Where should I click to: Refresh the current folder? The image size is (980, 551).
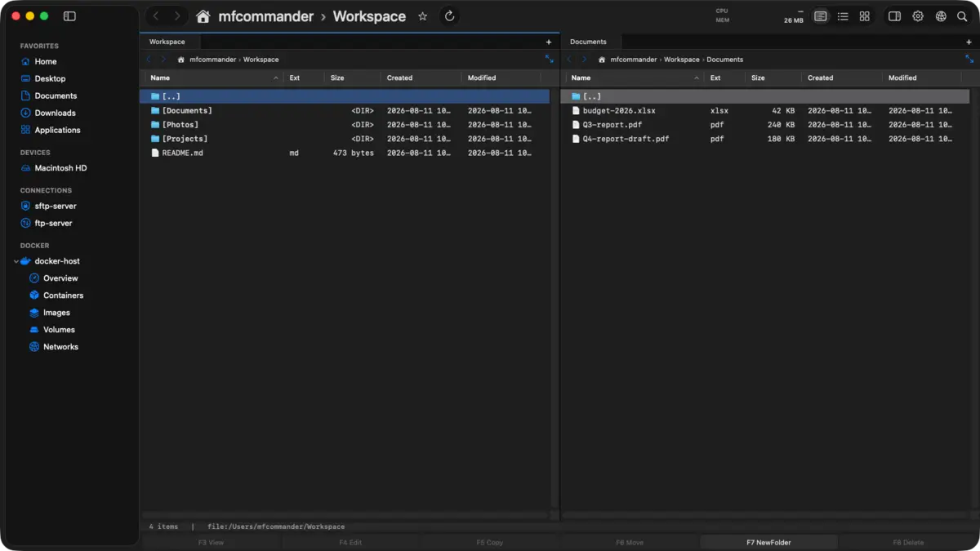pos(449,16)
